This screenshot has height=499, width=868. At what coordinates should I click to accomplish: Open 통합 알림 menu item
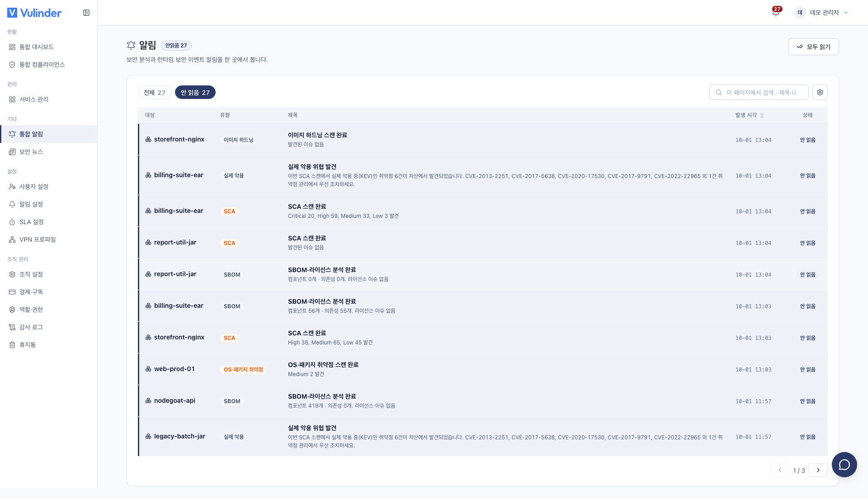point(48,134)
